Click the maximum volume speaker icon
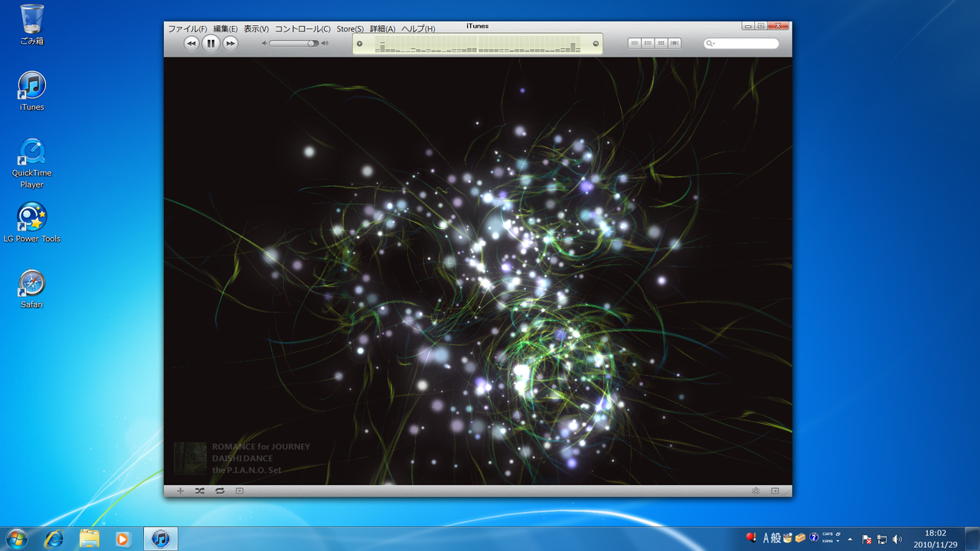This screenshot has width=980, height=551. pyautogui.click(x=325, y=44)
